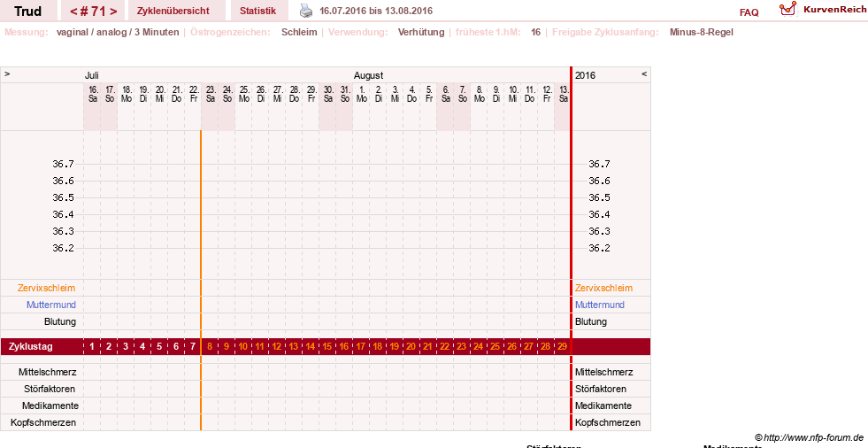Click the left 36.7 temperature label
Image resolution: width=868 pixels, height=448 pixels.
(63, 164)
